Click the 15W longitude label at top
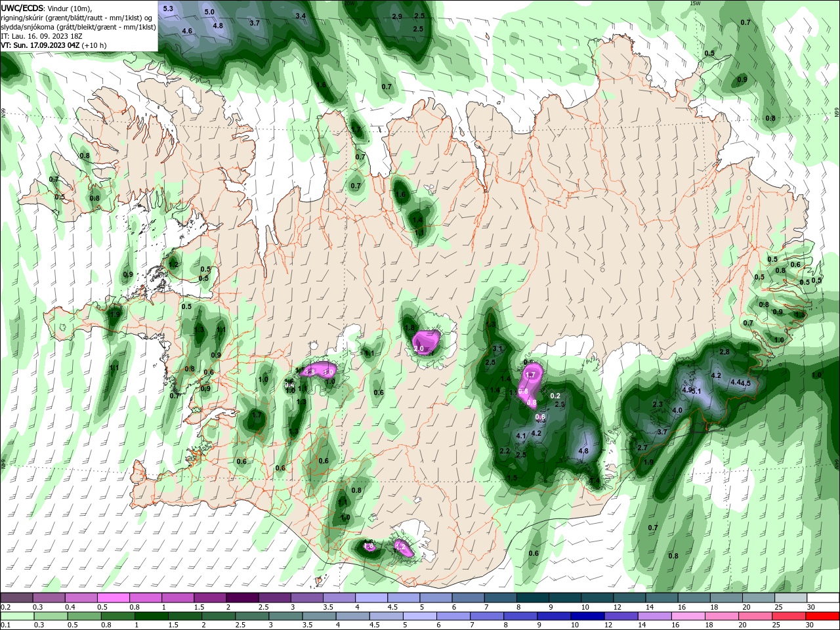 point(695,3)
